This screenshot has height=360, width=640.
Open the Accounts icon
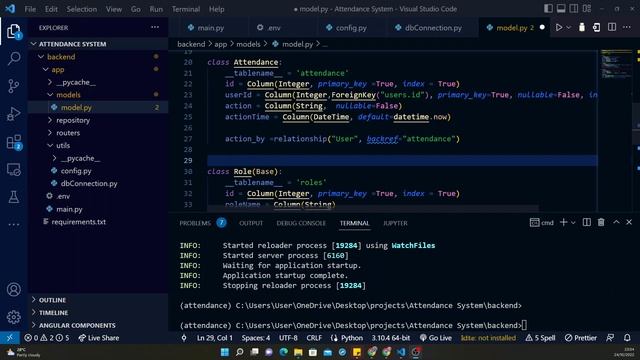[x=13, y=289]
